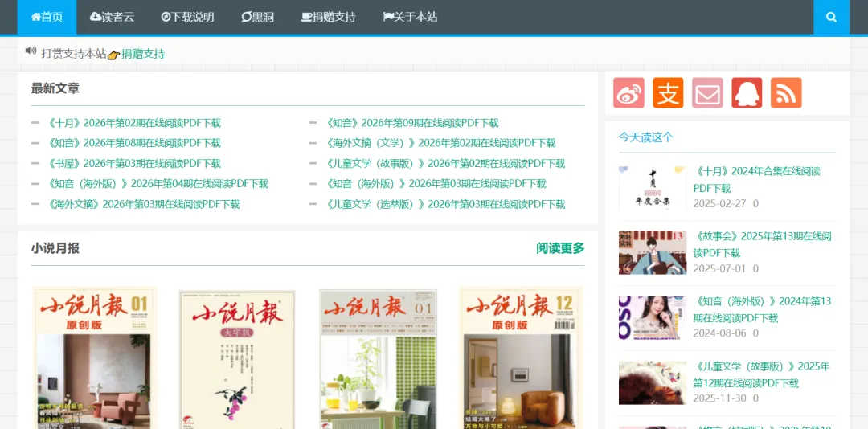Viewport: 868px width, 429px height.
Task: Open 《知音（海外版）》2026年第03期 link
Action: (435, 183)
